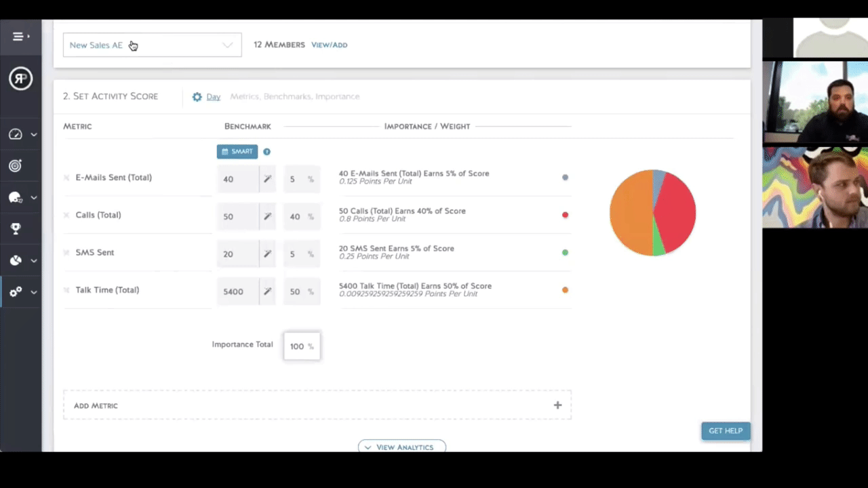Toggle SMART benchmarks mode
Image resolution: width=868 pixels, height=488 pixels.
tap(237, 151)
